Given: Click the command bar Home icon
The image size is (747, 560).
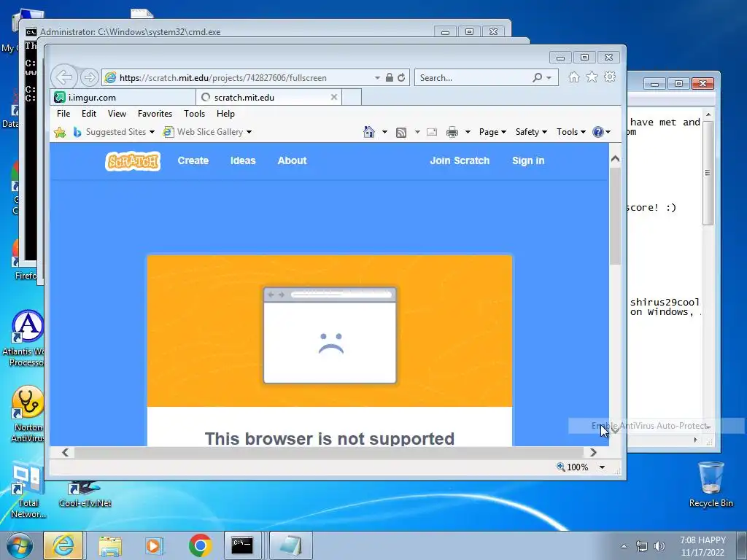Looking at the screenshot, I should (368, 132).
